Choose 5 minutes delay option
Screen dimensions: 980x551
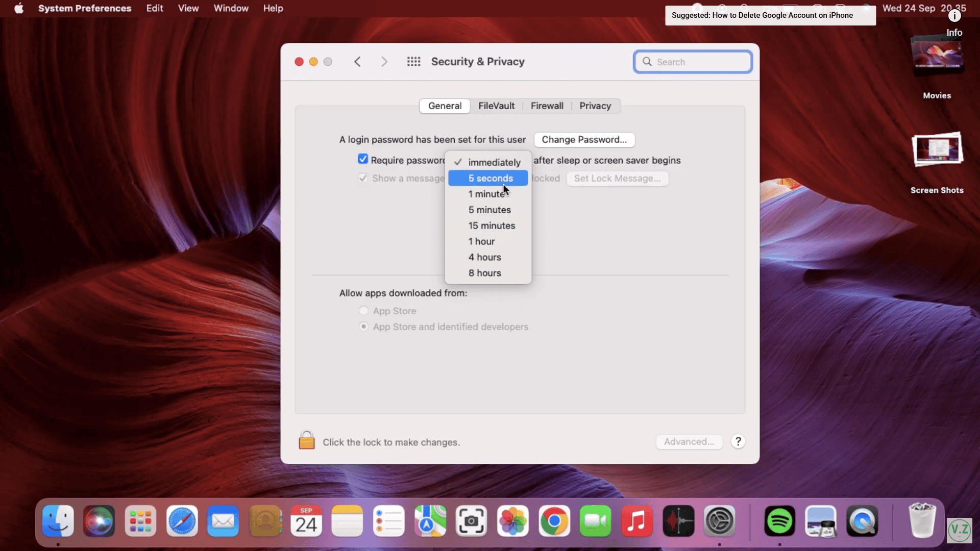click(488, 210)
